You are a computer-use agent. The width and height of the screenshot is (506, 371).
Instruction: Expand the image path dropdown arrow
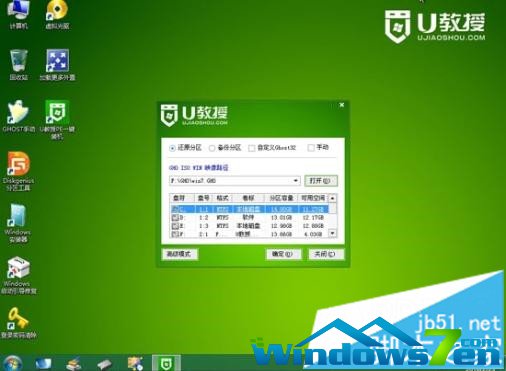tap(295, 181)
